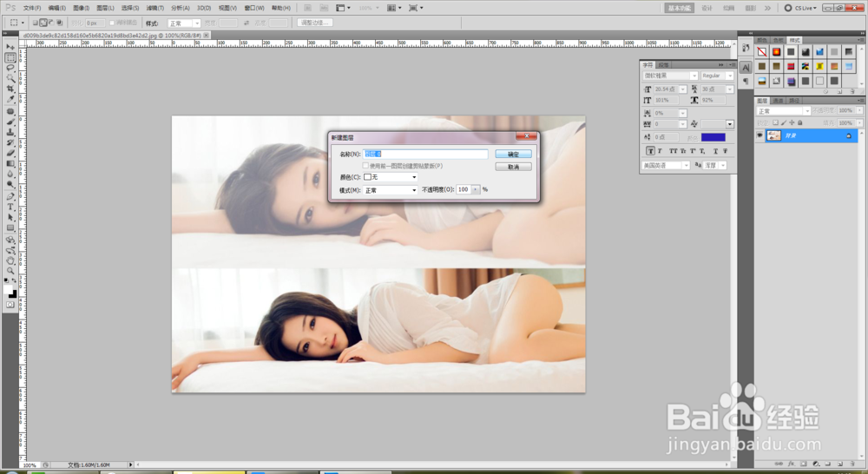
Task: Select the Crop tool
Action: [10, 89]
